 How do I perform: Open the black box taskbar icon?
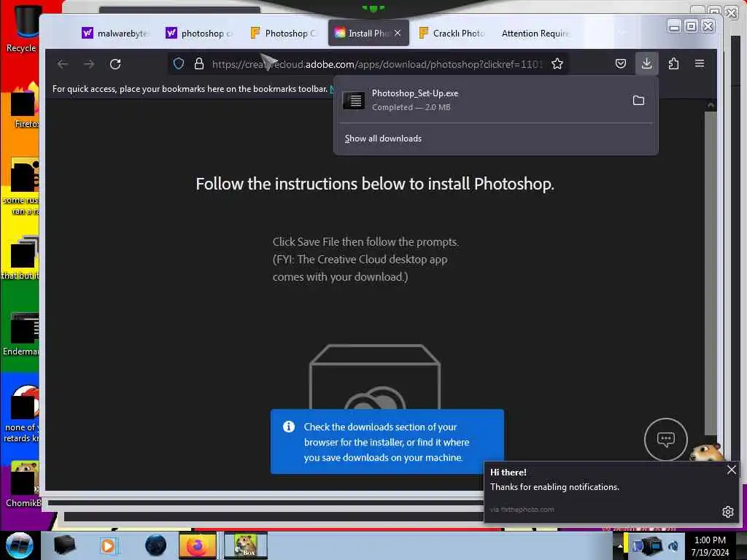[x=64, y=545]
